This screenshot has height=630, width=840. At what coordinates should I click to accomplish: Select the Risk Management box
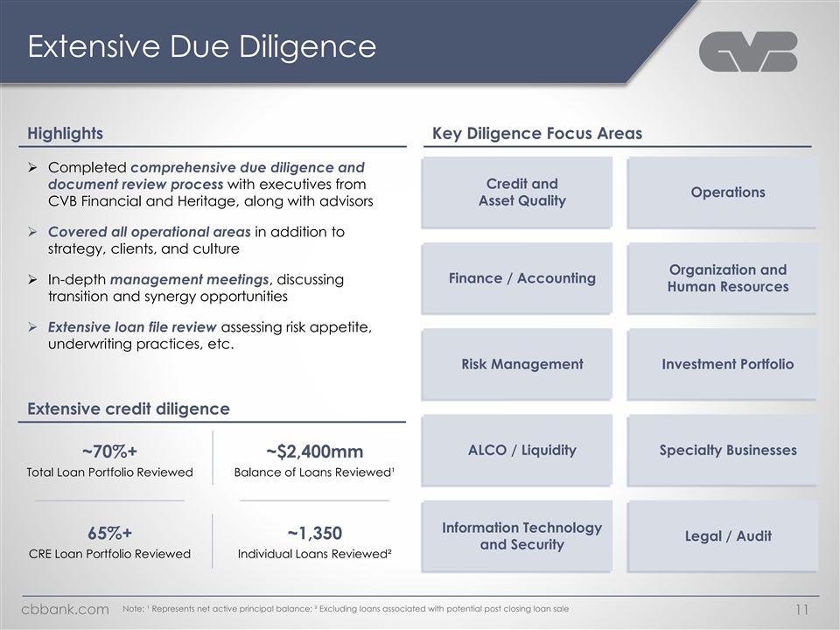pyautogui.click(x=521, y=364)
